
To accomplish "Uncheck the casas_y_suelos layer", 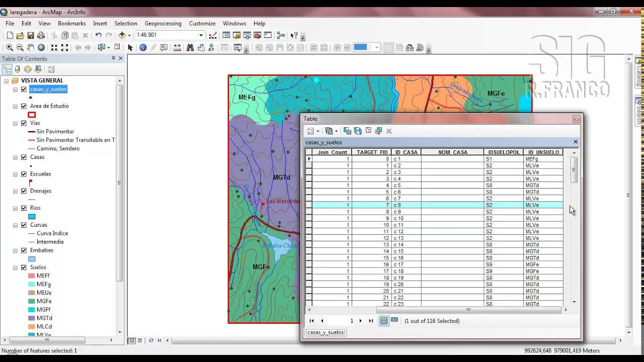I will [24, 89].
